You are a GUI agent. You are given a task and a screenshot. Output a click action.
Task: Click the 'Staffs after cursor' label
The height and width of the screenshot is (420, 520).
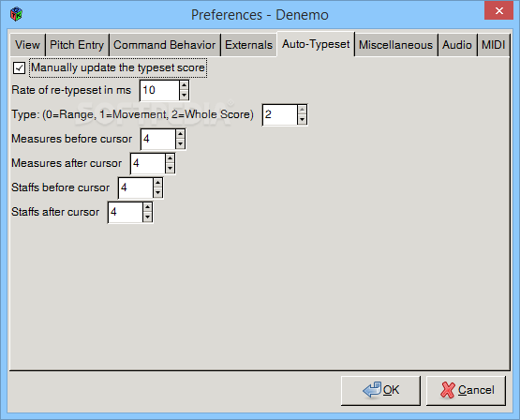click(55, 212)
